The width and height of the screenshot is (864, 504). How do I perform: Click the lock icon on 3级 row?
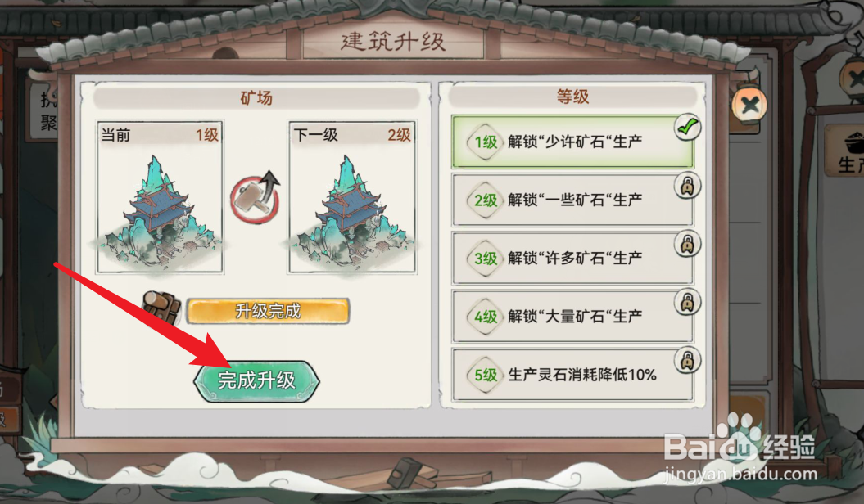(x=687, y=245)
